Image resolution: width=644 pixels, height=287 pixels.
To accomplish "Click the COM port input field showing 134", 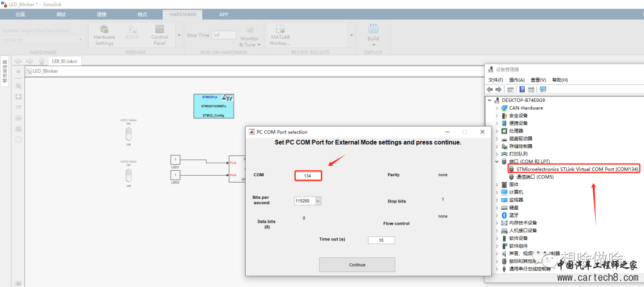I will [308, 176].
